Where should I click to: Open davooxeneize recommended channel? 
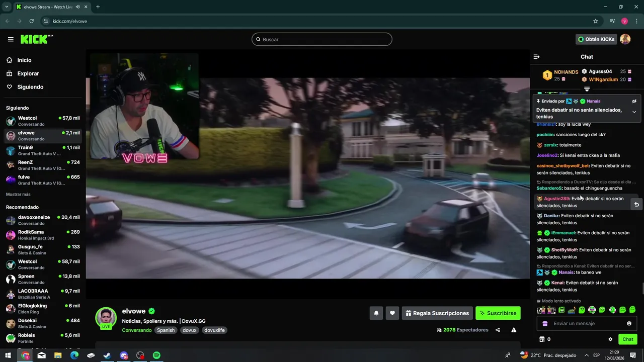tap(42, 220)
